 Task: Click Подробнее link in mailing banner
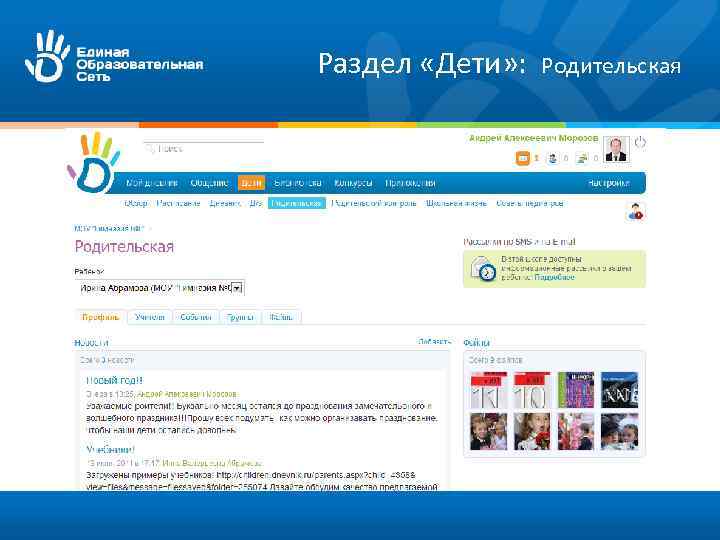554,277
